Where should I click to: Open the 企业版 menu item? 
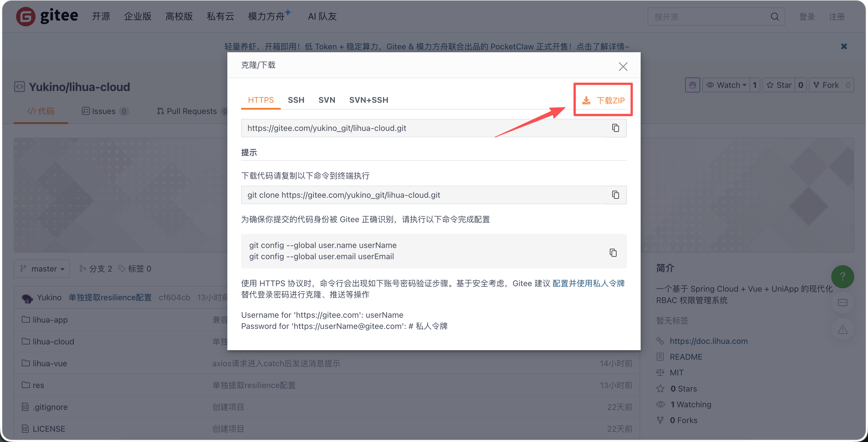[x=138, y=17]
